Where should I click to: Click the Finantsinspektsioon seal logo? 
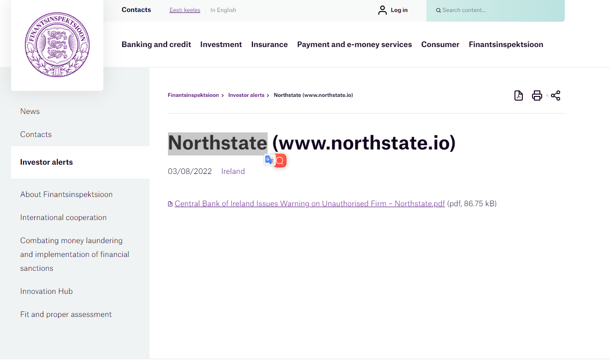57,45
